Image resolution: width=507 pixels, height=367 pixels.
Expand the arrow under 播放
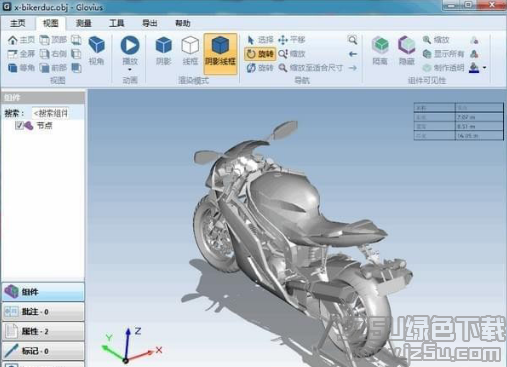pos(130,70)
